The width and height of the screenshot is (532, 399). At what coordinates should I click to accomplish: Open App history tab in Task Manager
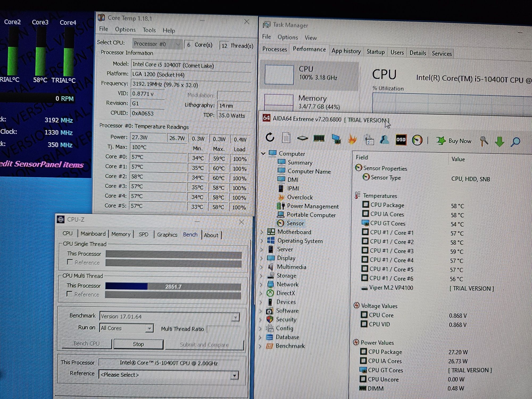[x=346, y=51]
